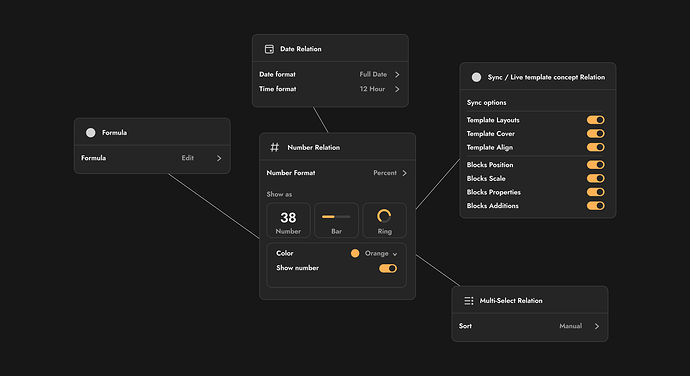Click the Percent format value
Viewport: 690px width, 376px height.
pyautogui.click(x=385, y=173)
